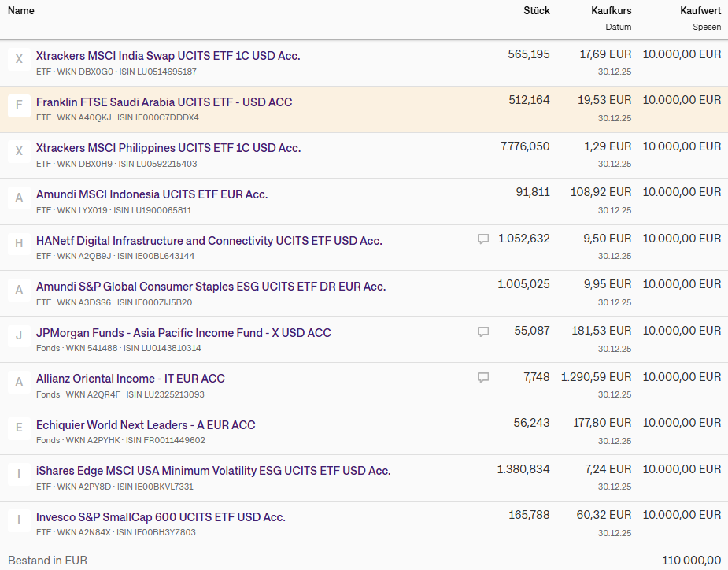Sort by the Kaufwert column header
728x570 pixels.
pyautogui.click(x=700, y=11)
